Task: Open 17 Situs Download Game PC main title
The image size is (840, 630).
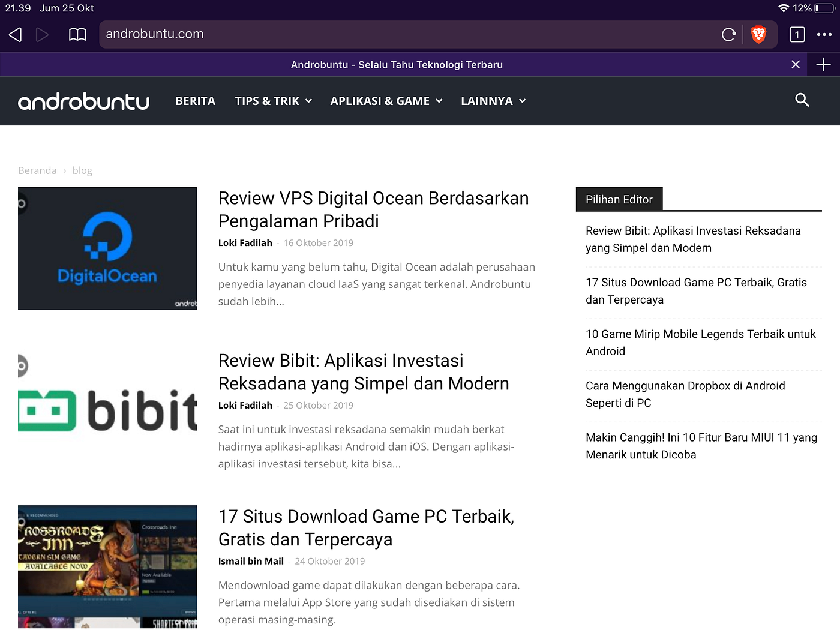Action: (x=367, y=527)
